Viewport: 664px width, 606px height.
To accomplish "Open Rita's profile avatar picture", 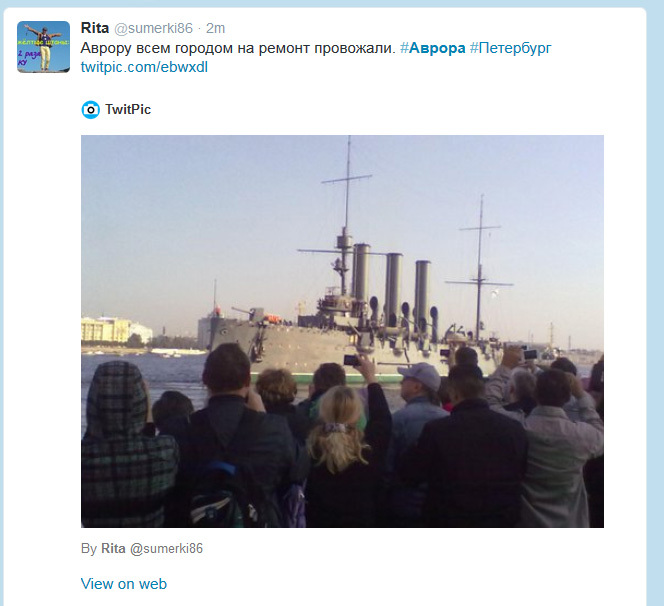I will [43, 47].
